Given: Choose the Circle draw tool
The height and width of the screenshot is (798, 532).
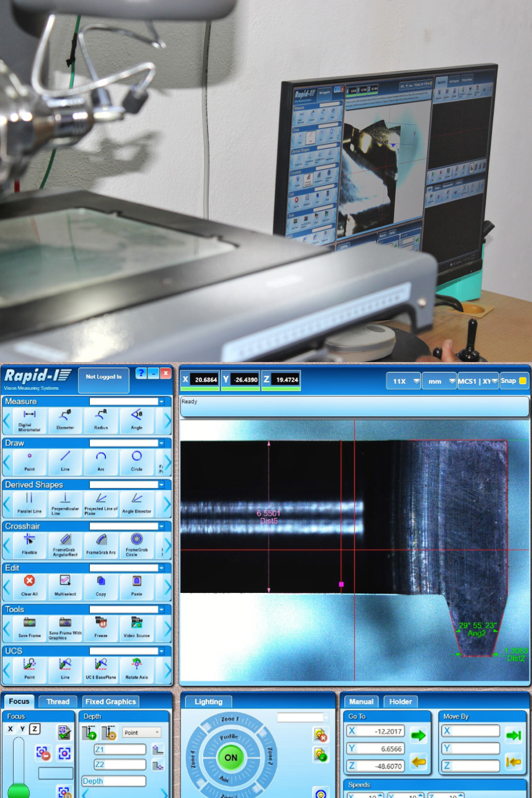Looking at the screenshot, I should [x=137, y=460].
